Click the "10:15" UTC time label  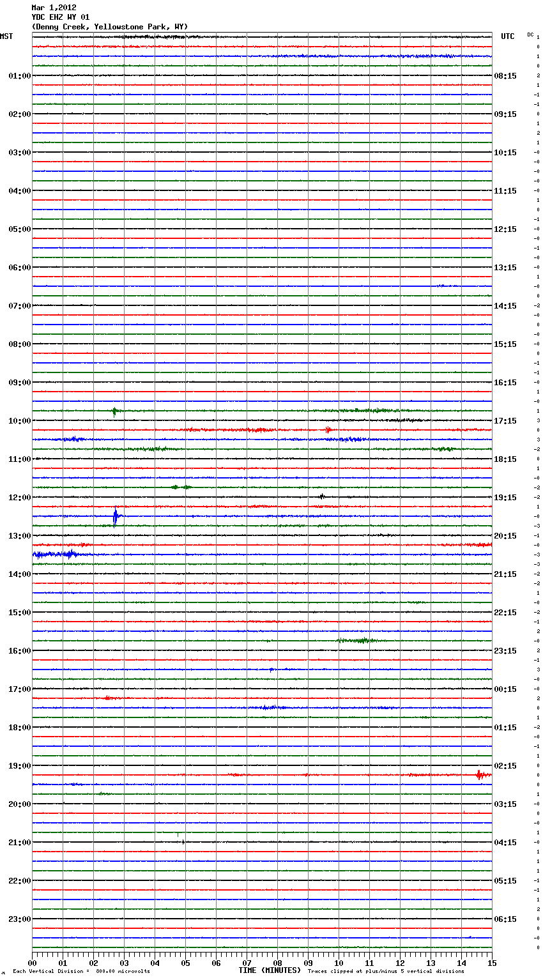pyautogui.click(x=505, y=153)
